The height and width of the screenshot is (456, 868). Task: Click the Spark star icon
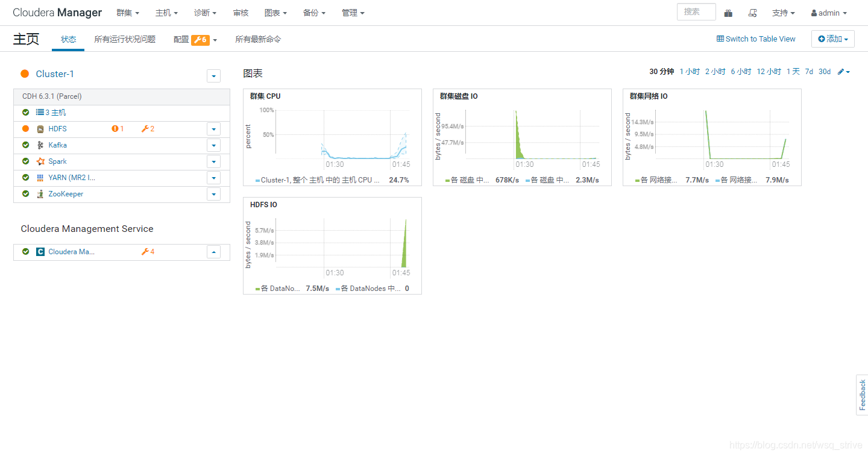pyautogui.click(x=40, y=161)
